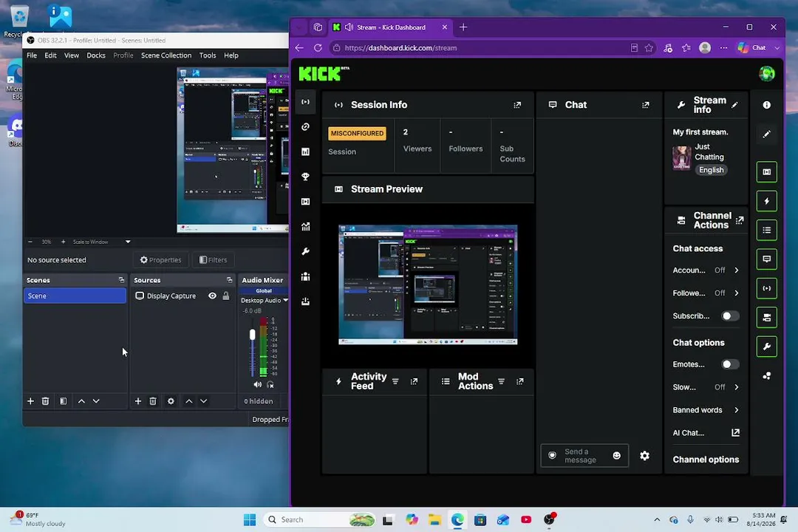798x532 pixels.
Task: Toggle Display Capture lock
Action: [x=226, y=296]
